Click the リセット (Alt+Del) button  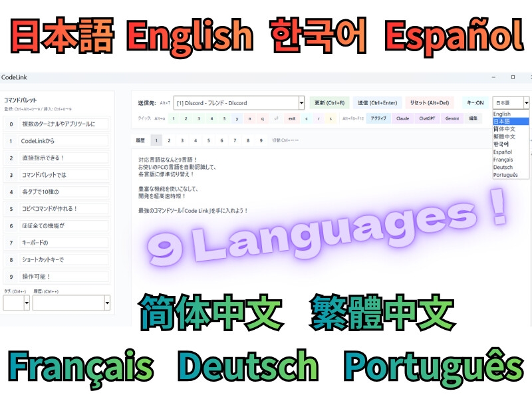click(429, 103)
